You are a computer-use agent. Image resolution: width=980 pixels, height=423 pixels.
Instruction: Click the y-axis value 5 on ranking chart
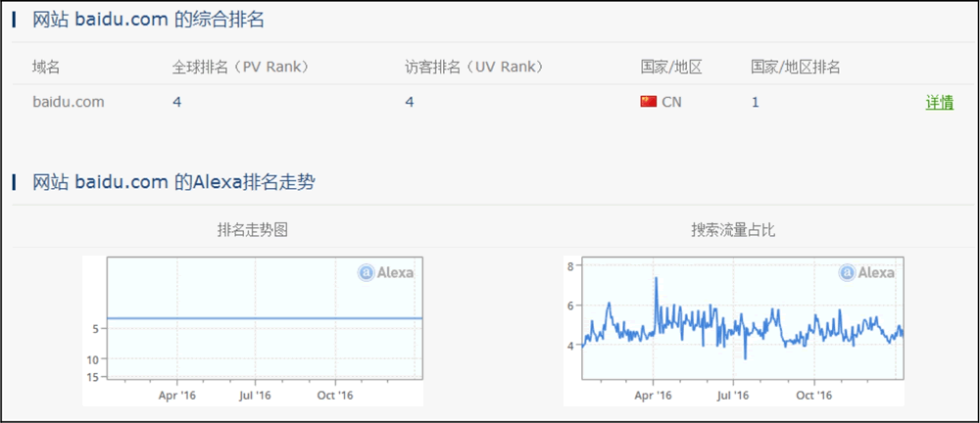click(x=97, y=329)
